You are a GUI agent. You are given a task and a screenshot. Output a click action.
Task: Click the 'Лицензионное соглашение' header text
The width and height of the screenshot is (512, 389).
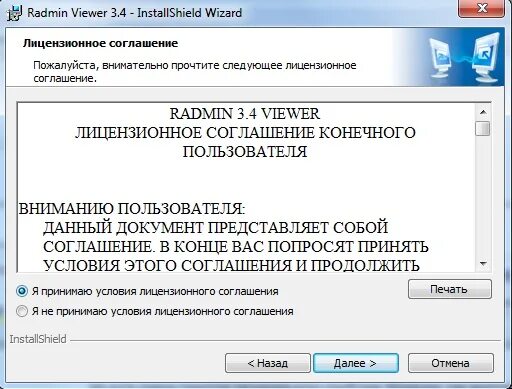[100, 43]
